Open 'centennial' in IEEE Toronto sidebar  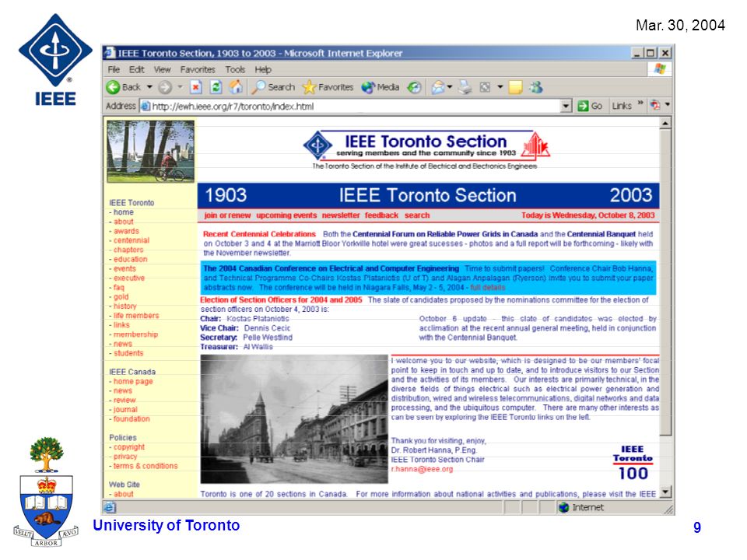131,240
